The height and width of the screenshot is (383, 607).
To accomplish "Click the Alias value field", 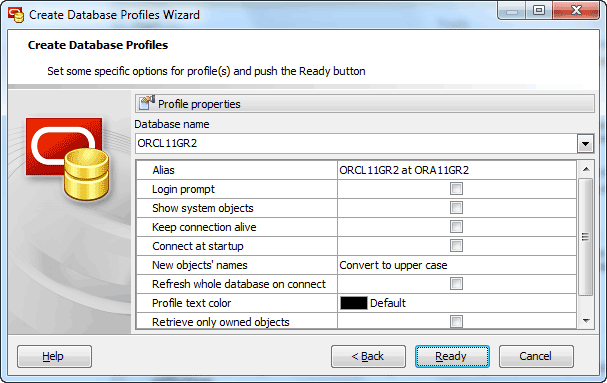I will tap(457, 170).
